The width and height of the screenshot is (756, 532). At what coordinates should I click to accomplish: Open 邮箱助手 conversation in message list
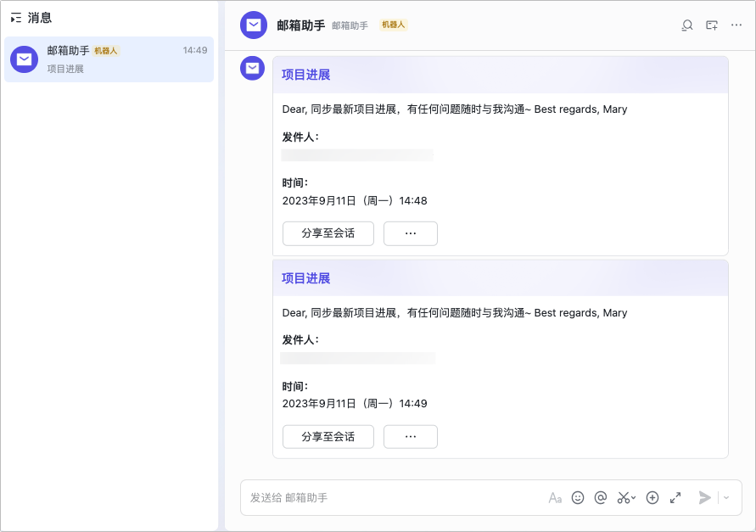(109, 59)
